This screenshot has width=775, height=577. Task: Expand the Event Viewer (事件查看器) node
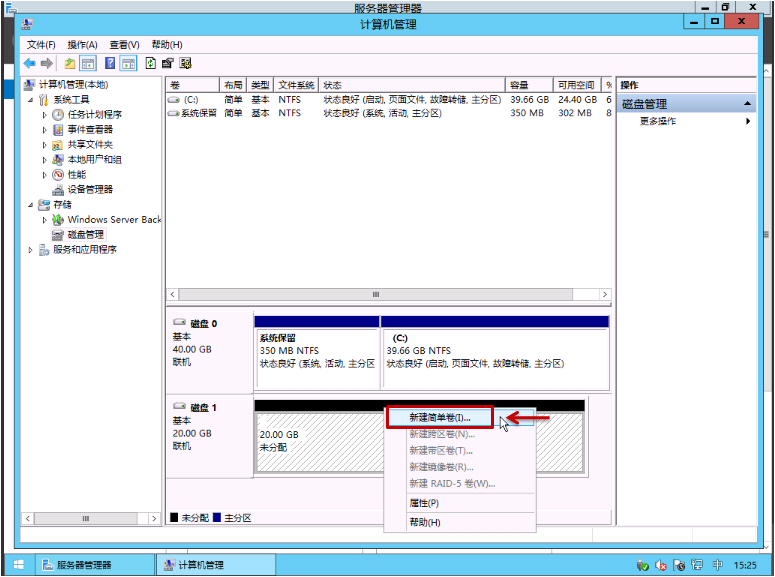44,130
